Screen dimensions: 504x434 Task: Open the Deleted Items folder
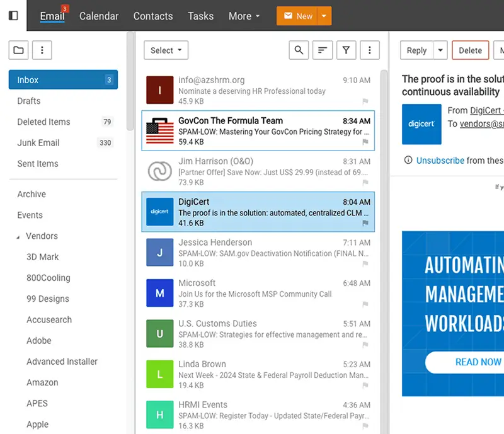[64, 122]
